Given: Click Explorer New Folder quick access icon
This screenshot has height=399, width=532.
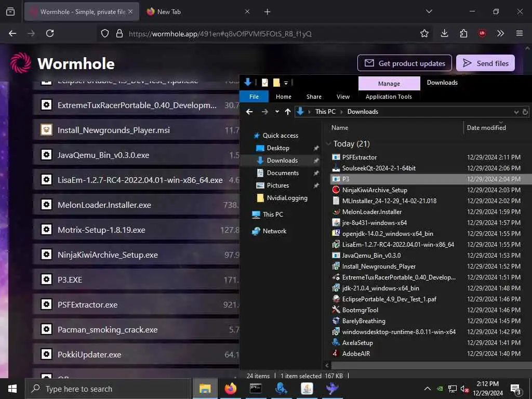Looking at the screenshot, I should (276, 82).
